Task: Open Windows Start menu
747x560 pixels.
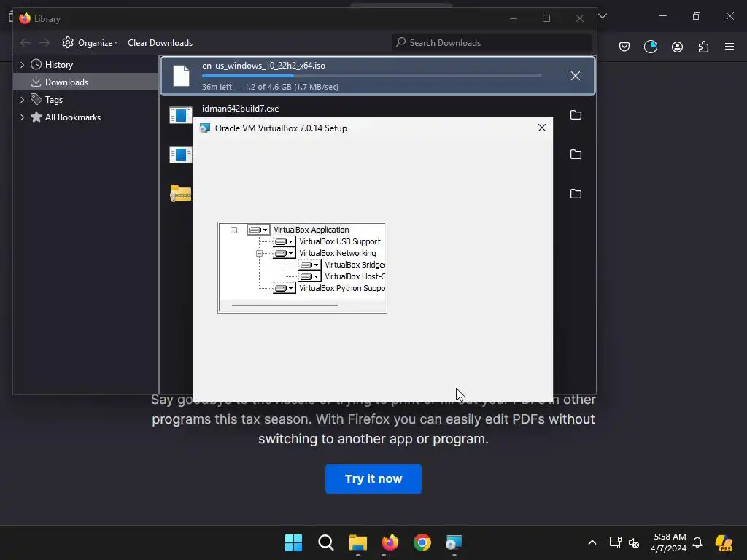Action: coord(293,542)
